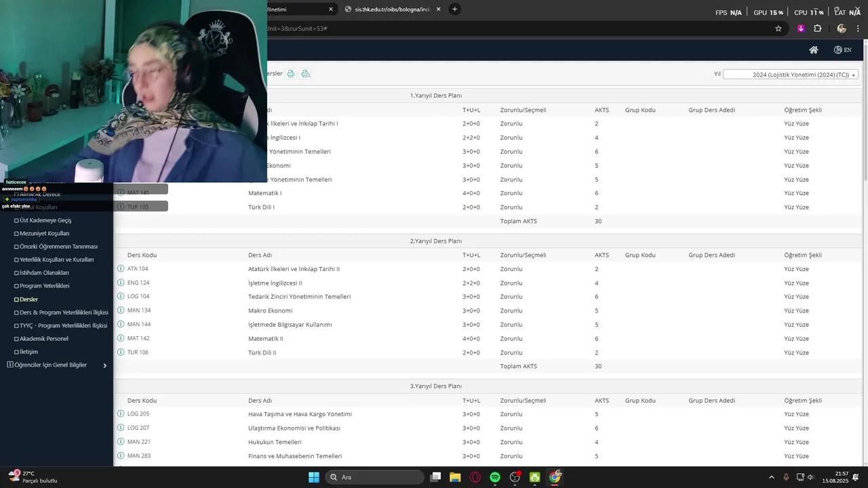The height and width of the screenshot is (488, 868).
Task: Click the info icon beside MAT 141
Action: (121, 193)
